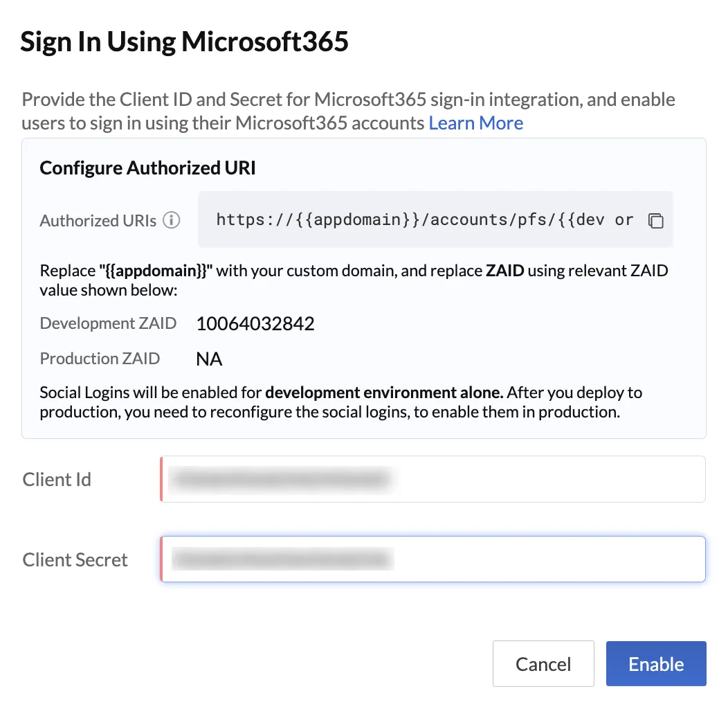Image resolution: width=728 pixels, height=709 pixels.
Task: Click the Development ZAID label
Action: [x=108, y=323]
